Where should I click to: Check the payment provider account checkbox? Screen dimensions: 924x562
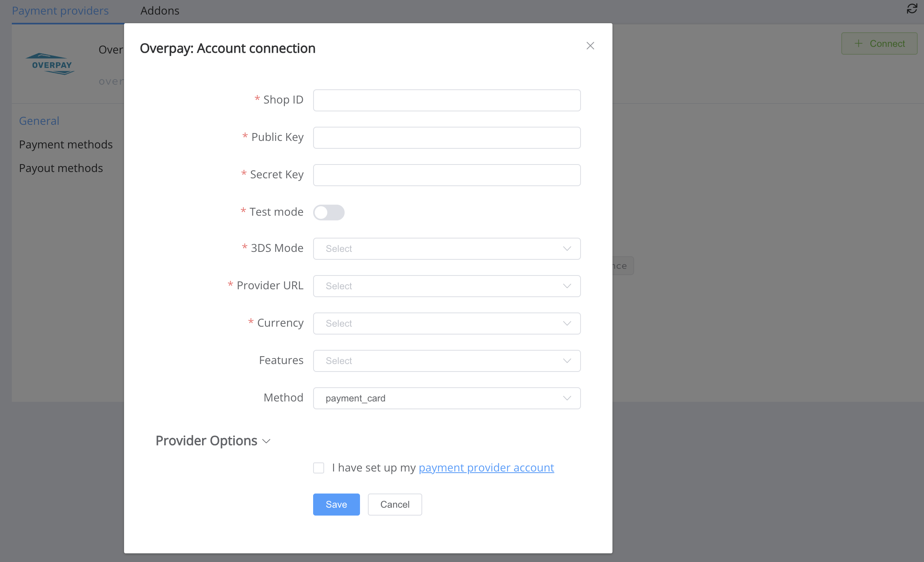(x=318, y=468)
